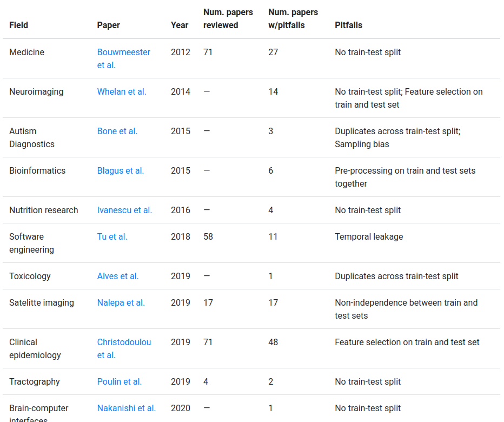Open the Ivanescu et al. paper
This screenshot has height=422, width=504.
point(124,210)
